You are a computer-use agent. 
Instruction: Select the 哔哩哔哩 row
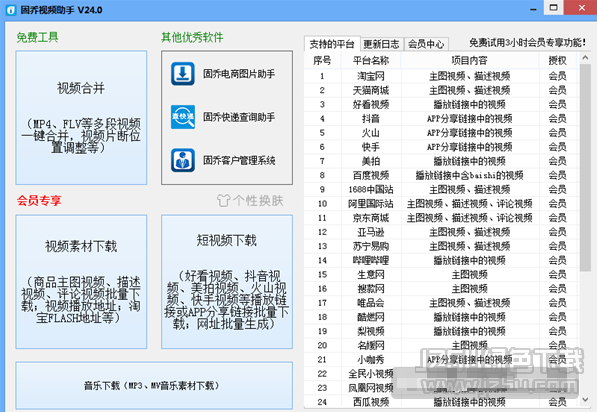442,260
